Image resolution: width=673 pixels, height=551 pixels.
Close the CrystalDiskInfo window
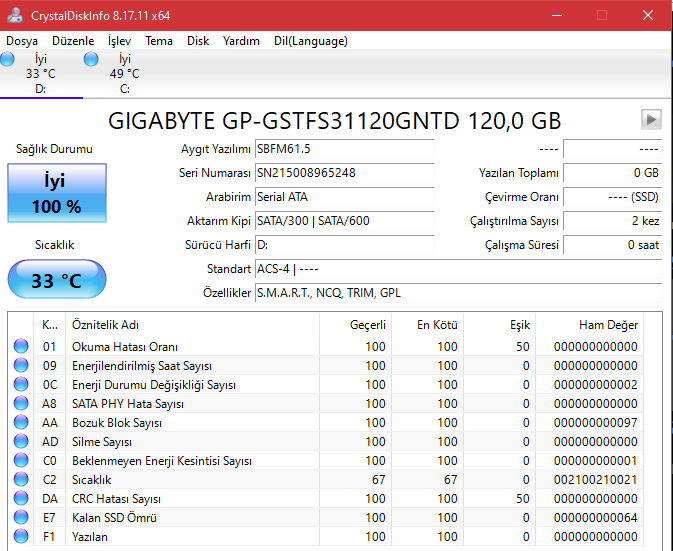648,15
